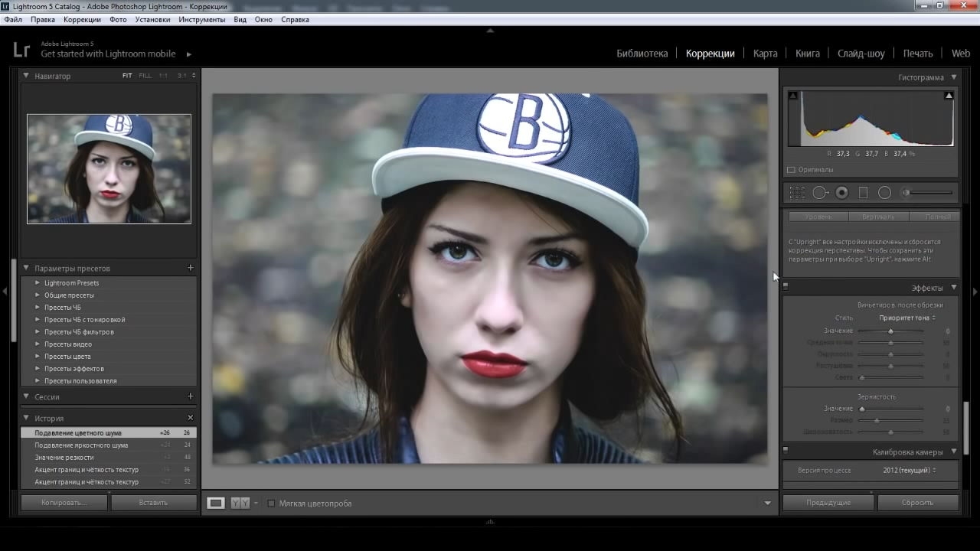Hide the bottom filmstrip panel

pos(490,522)
